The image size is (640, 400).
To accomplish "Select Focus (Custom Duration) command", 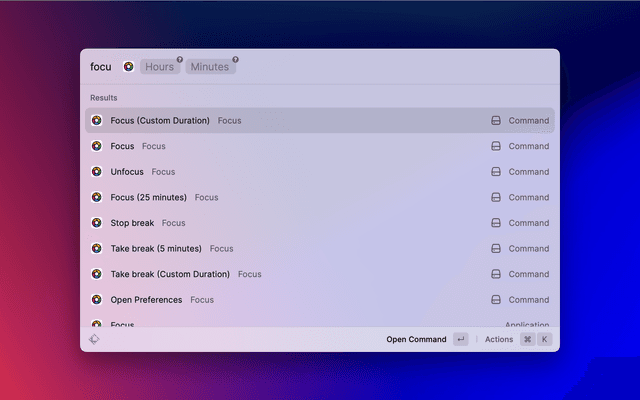I will (x=160, y=121).
